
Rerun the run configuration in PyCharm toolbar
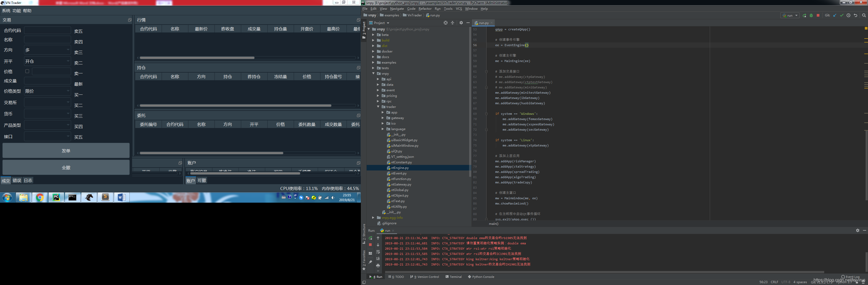[x=804, y=16]
